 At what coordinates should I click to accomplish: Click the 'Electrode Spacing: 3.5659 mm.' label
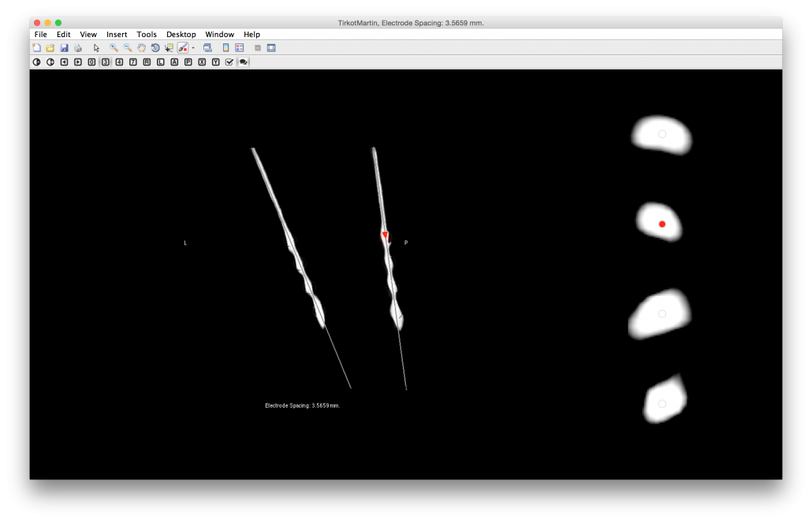[303, 405]
